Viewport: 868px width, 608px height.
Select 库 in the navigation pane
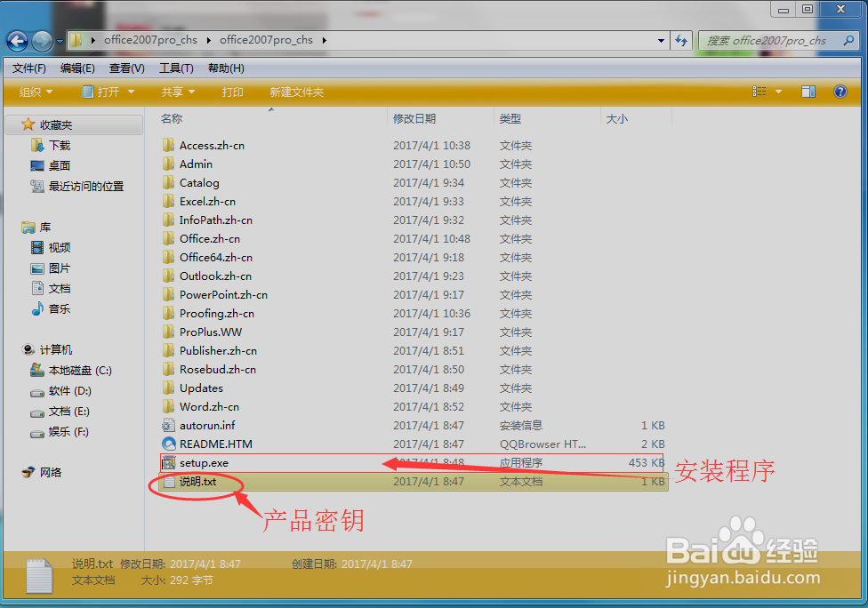44,228
